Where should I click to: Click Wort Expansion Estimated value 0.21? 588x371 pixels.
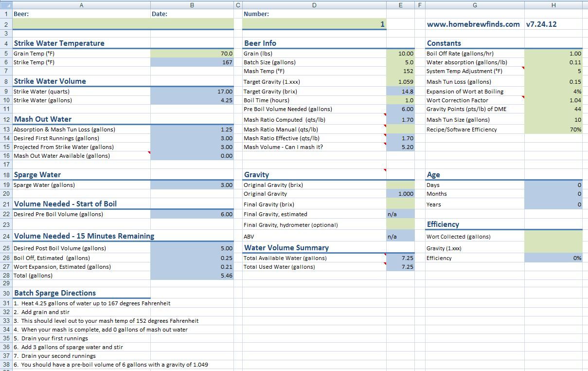(192, 267)
